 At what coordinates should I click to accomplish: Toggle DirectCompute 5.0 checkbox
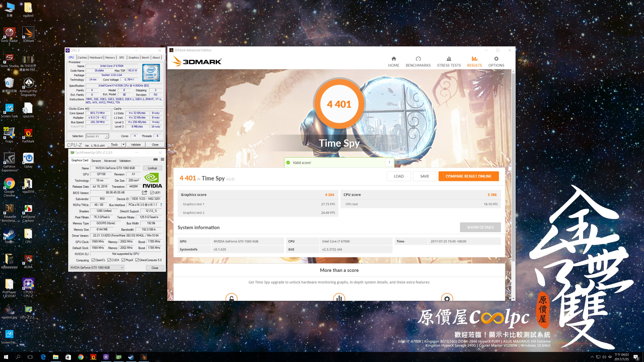tap(137, 260)
